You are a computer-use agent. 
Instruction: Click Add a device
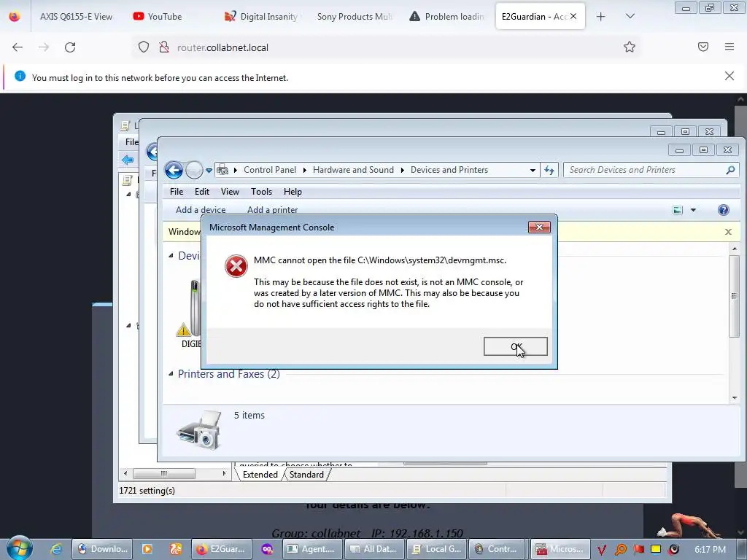(201, 210)
